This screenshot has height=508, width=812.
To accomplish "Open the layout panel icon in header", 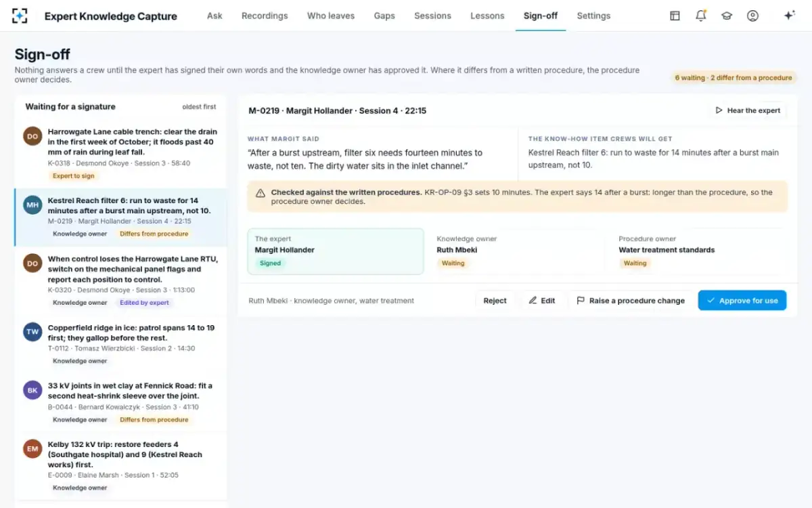I will (x=675, y=16).
